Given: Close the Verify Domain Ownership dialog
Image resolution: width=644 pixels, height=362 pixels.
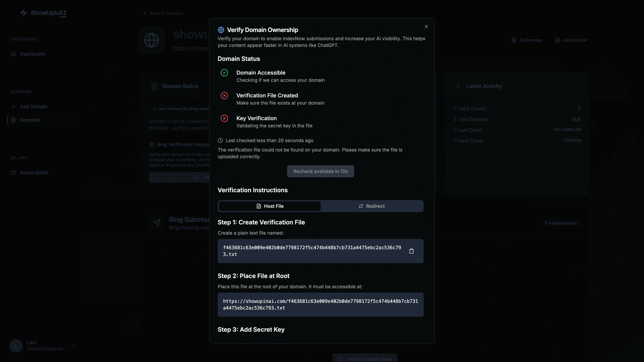Looking at the screenshot, I should [x=426, y=26].
